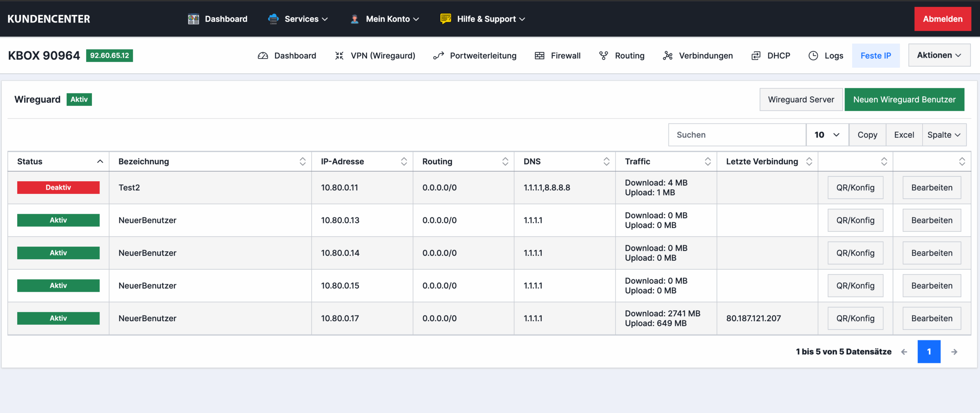Click into the Suchen search field
The height and width of the screenshot is (413, 980).
[737, 135]
